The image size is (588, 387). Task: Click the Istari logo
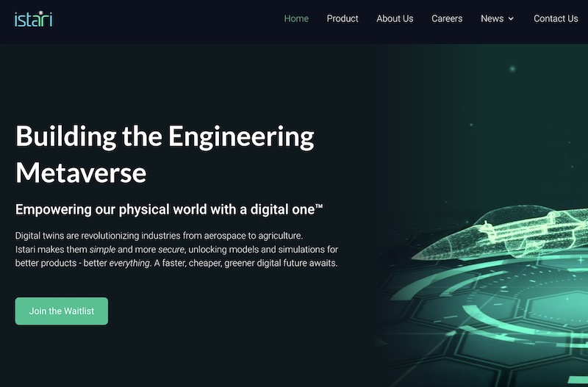click(x=33, y=19)
